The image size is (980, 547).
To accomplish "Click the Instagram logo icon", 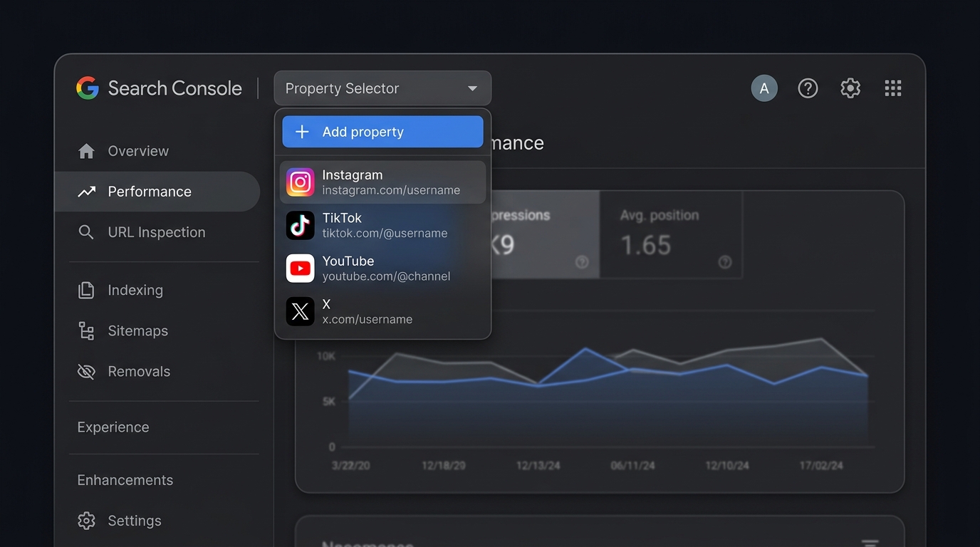I will pos(301,182).
